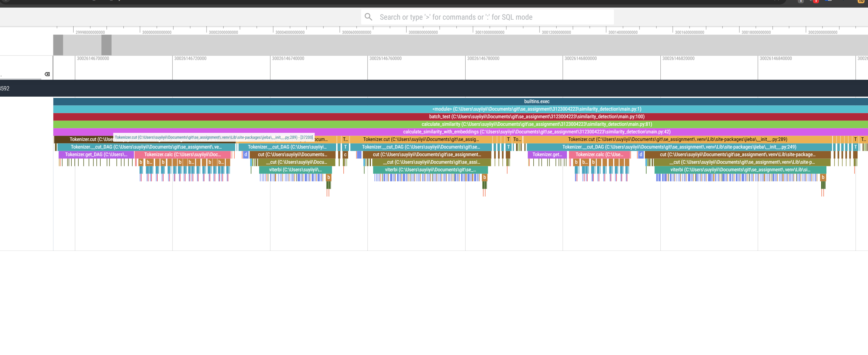
Task: Click the search magnifier icon
Action: coord(368,17)
